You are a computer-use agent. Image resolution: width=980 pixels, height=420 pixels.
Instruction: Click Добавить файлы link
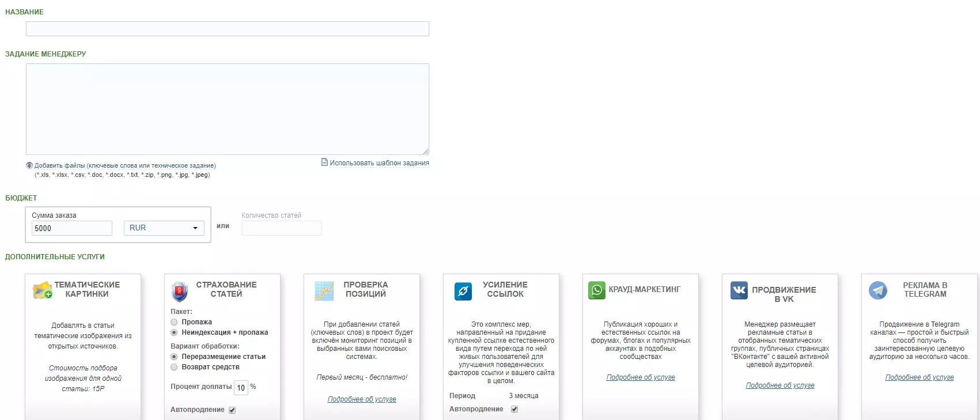click(x=125, y=165)
